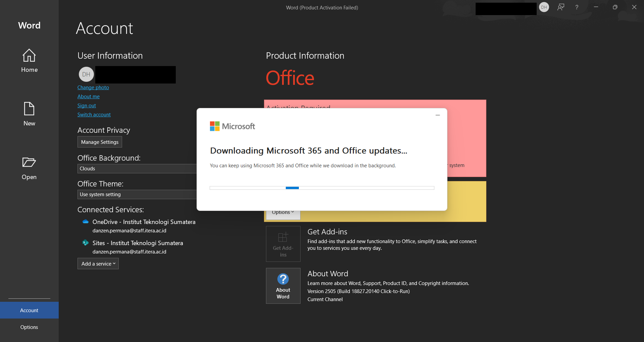644x342 pixels.
Task: Open the Office Background dropdown showing Clouds
Action: [x=137, y=169]
